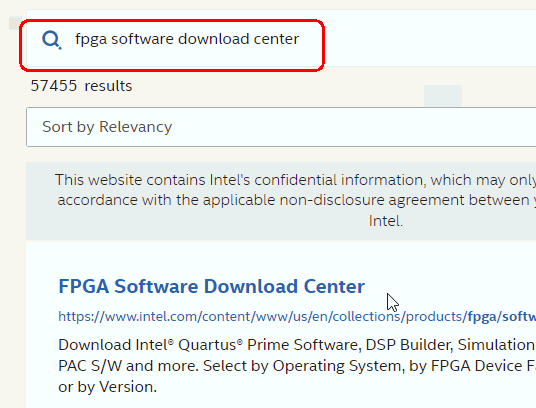Click the word 'results' under search bar
Image resolution: width=536 pixels, height=408 pixels.
pos(108,86)
